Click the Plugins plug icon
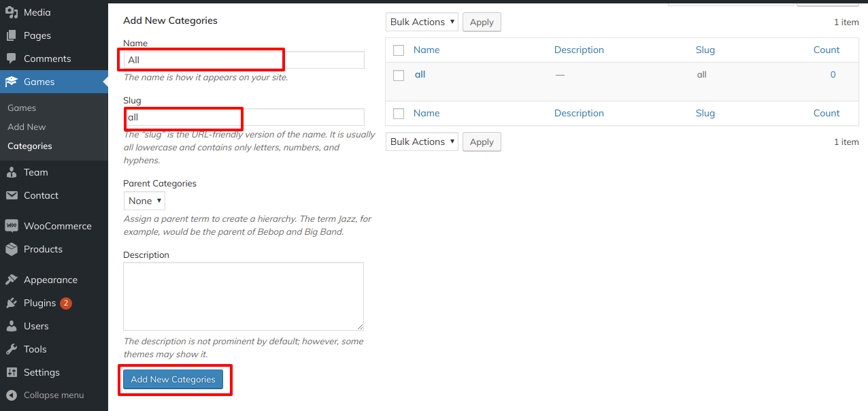This screenshot has width=868, height=411. coord(12,303)
